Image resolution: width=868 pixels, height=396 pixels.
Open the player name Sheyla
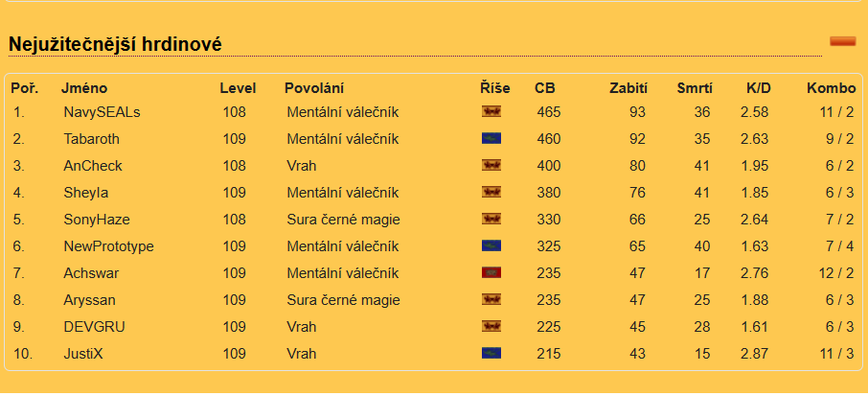click(85, 193)
